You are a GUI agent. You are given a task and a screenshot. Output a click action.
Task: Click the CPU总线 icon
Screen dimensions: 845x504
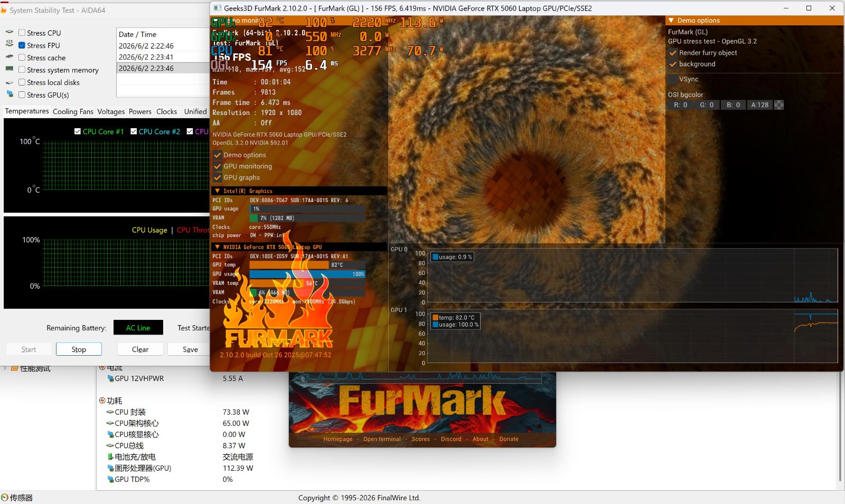(x=110, y=446)
